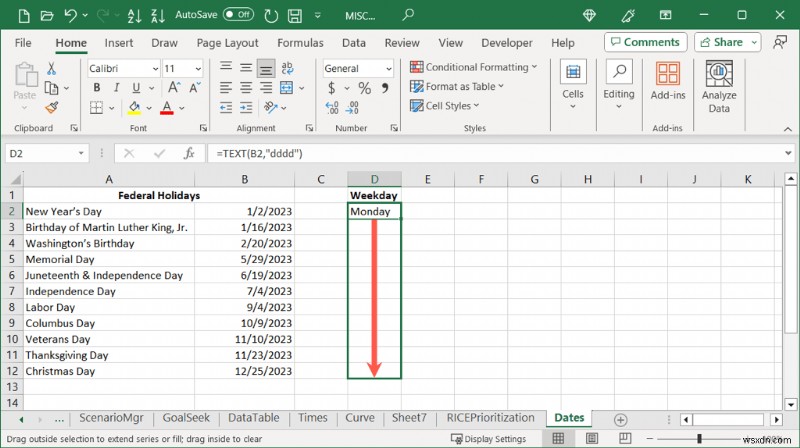
Task: Click Increase Font Size icon
Action: 174,88
